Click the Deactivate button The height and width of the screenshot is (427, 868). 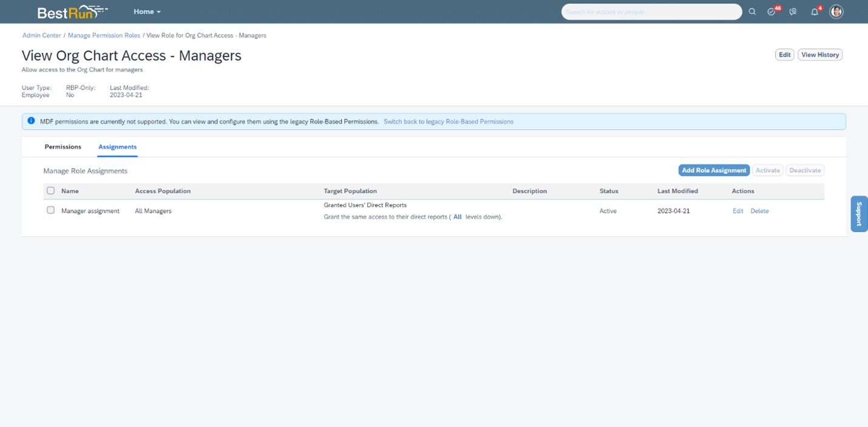click(805, 170)
